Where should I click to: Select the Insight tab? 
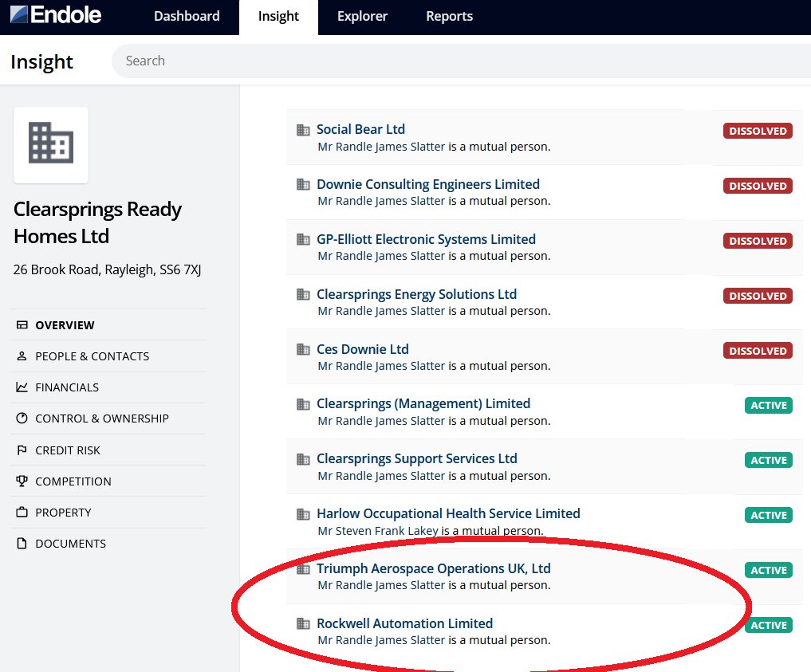point(278,17)
